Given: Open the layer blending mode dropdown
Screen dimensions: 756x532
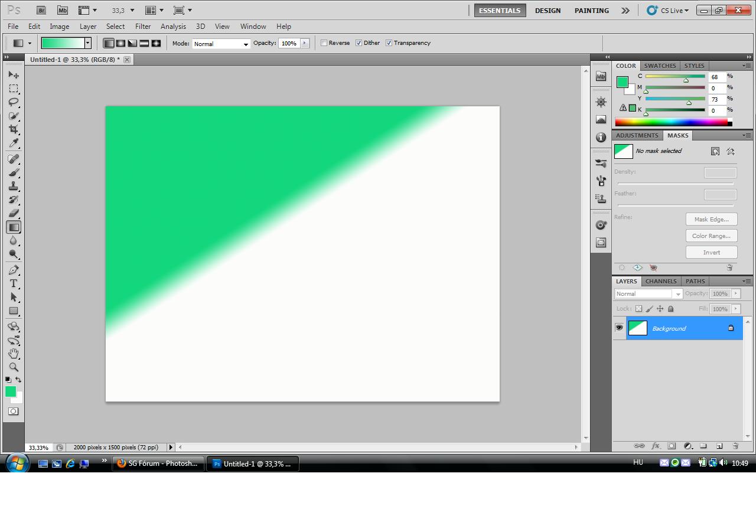Looking at the screenshot, I should click(x=648, y=294).
